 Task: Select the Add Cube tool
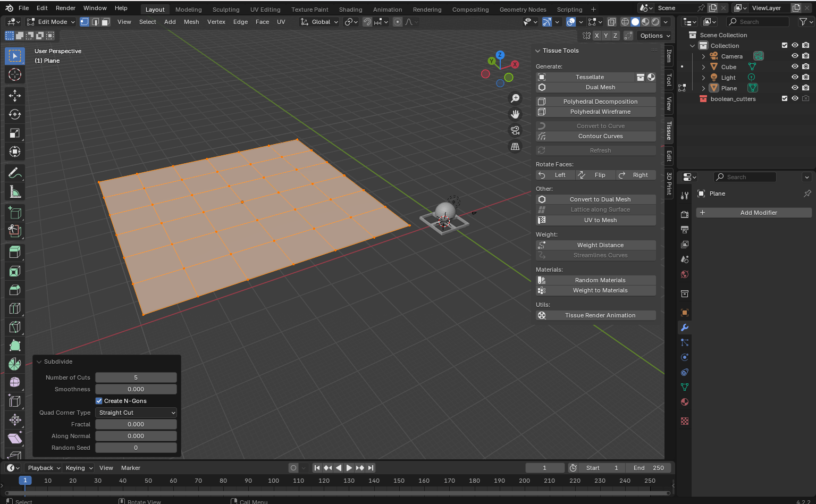point(15,213)
